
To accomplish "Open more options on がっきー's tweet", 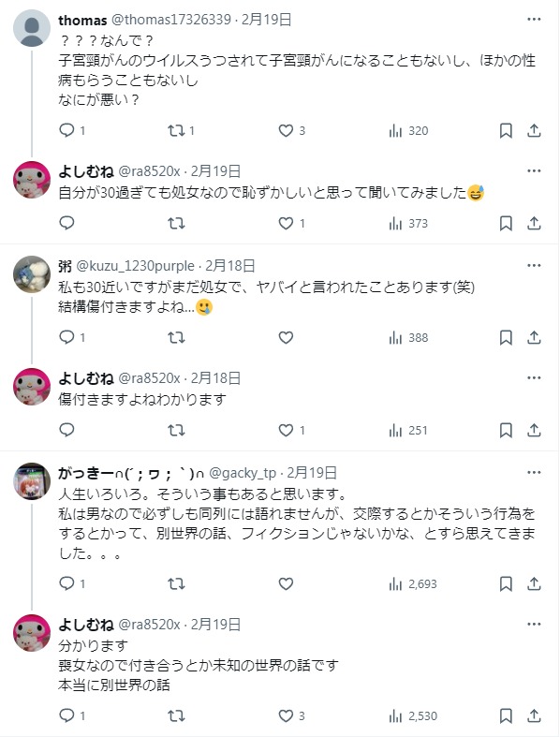I will point(534,472).
